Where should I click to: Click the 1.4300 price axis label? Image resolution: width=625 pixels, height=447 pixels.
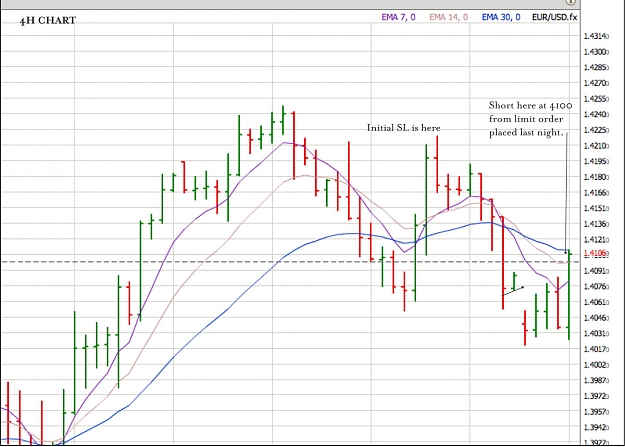pos(596,52)
